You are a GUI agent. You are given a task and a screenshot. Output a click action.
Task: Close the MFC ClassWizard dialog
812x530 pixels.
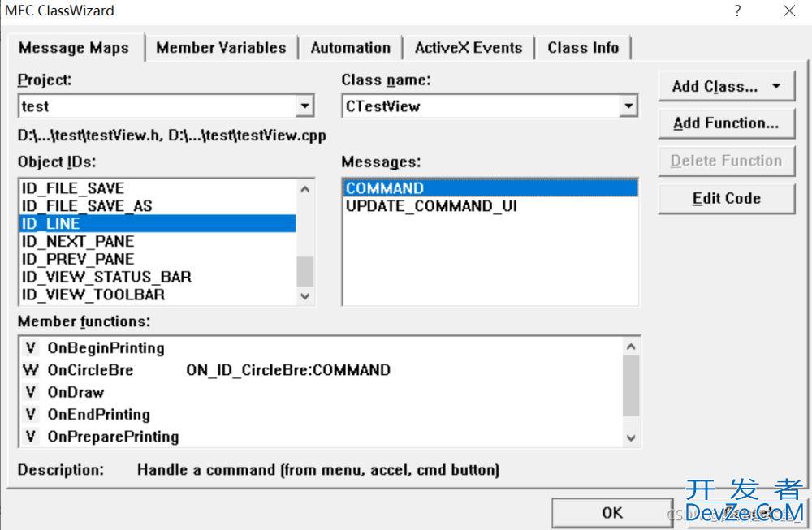(789, 11)
